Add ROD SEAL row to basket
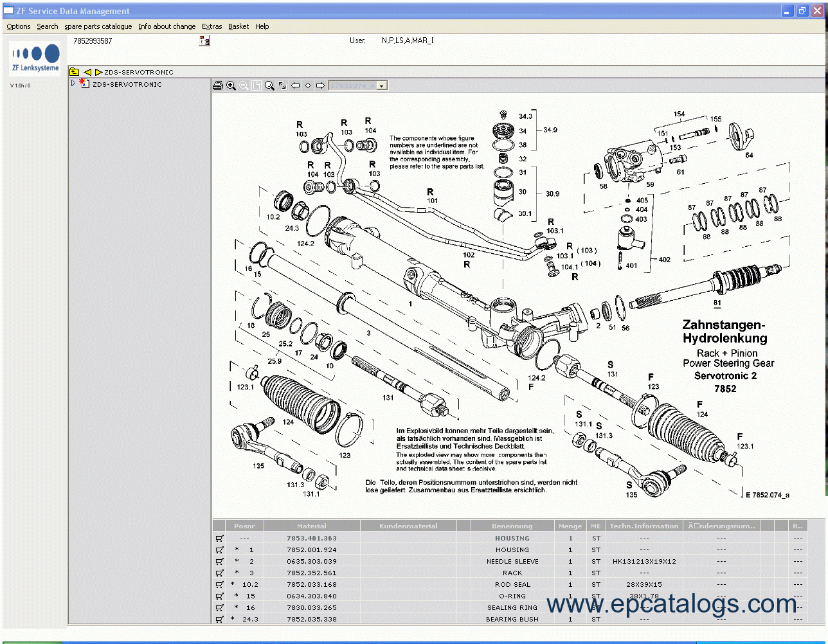828x644 pixels. [x=219, y=584]
